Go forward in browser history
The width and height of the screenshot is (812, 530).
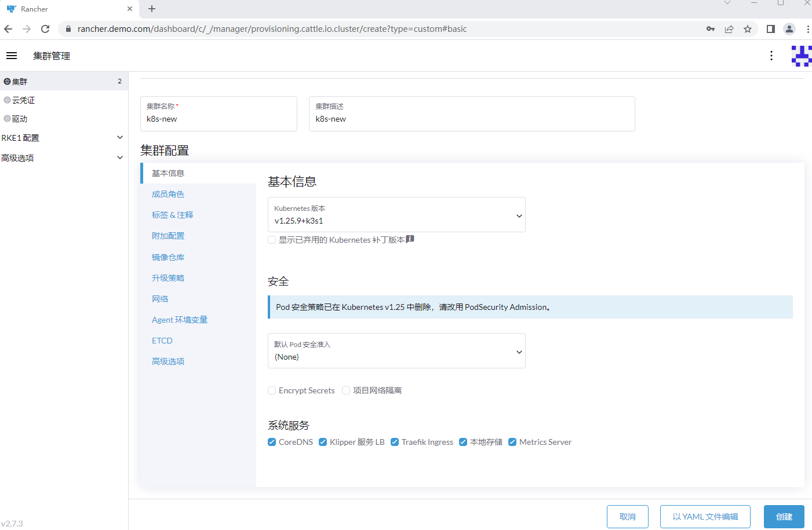(27, 29)
